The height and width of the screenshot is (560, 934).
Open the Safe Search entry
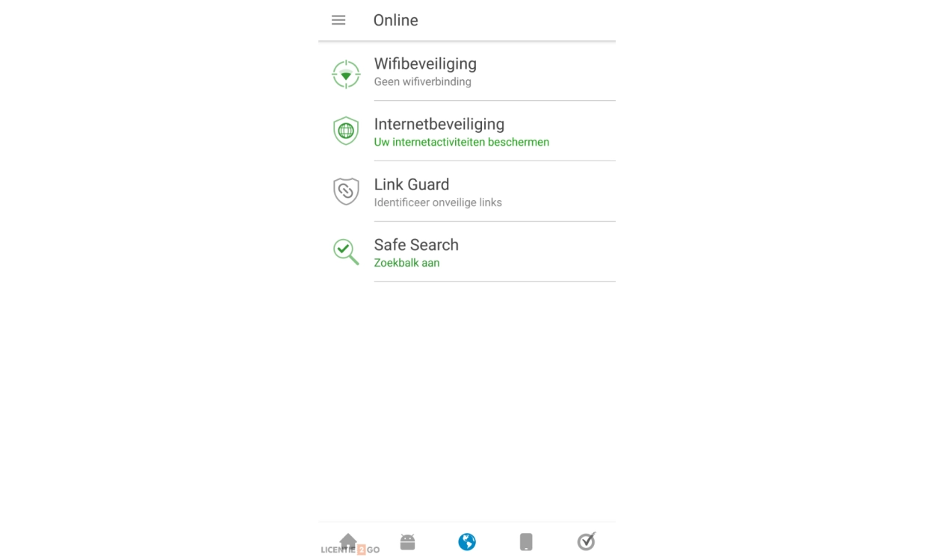(467, 252)
